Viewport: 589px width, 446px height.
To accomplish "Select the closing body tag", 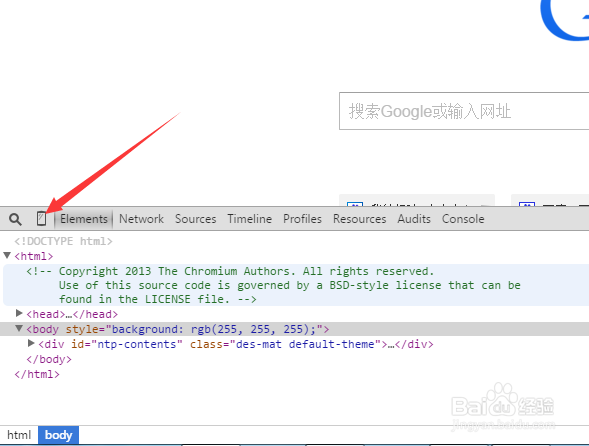I will pos(49,359).
